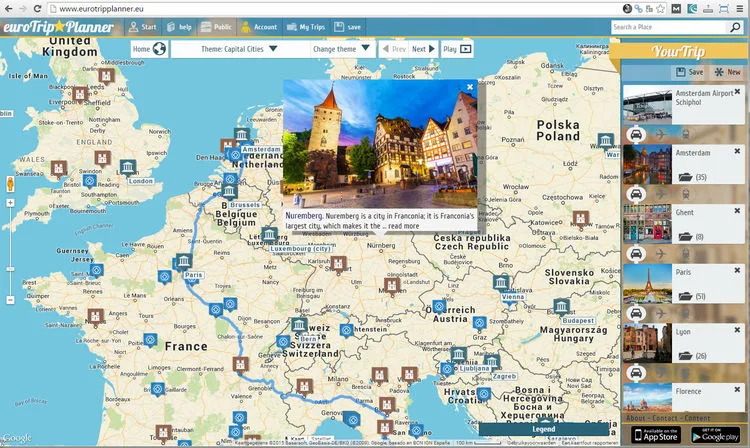750x448 pixels.
Task: Save trip in Your Trip panel
Action: [x=690, y=72]
